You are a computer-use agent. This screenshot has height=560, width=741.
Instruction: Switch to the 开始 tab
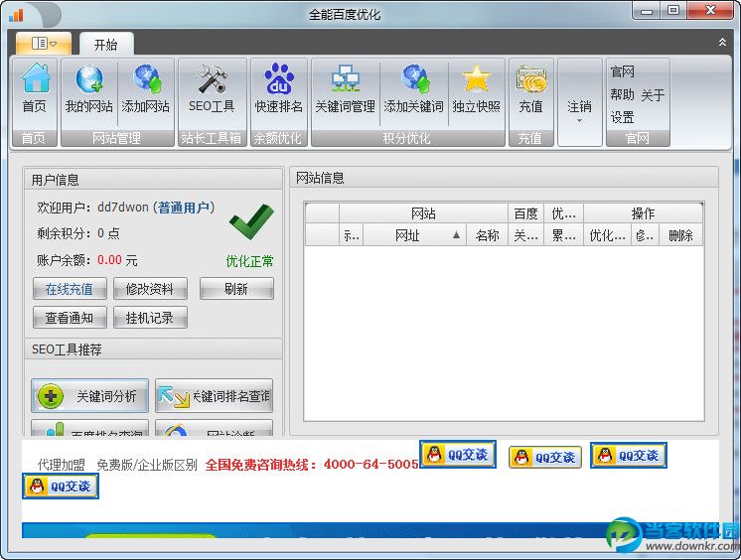[106, 45]
